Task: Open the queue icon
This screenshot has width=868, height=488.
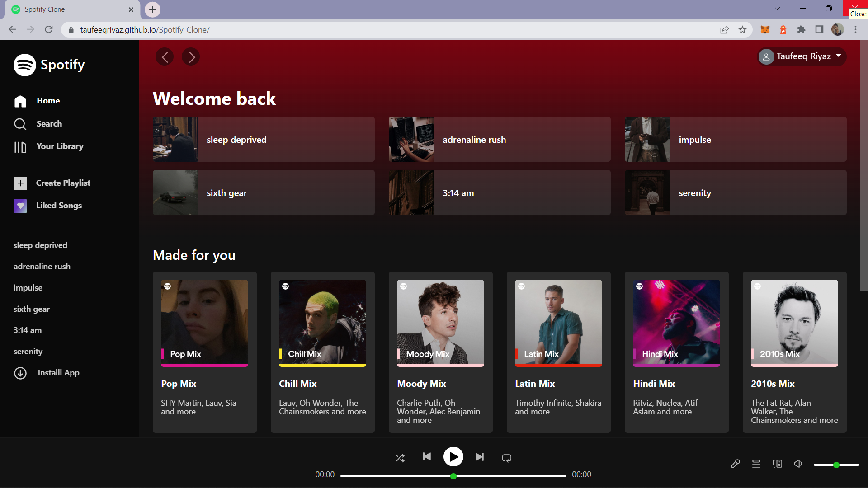Action: (756, 464)
